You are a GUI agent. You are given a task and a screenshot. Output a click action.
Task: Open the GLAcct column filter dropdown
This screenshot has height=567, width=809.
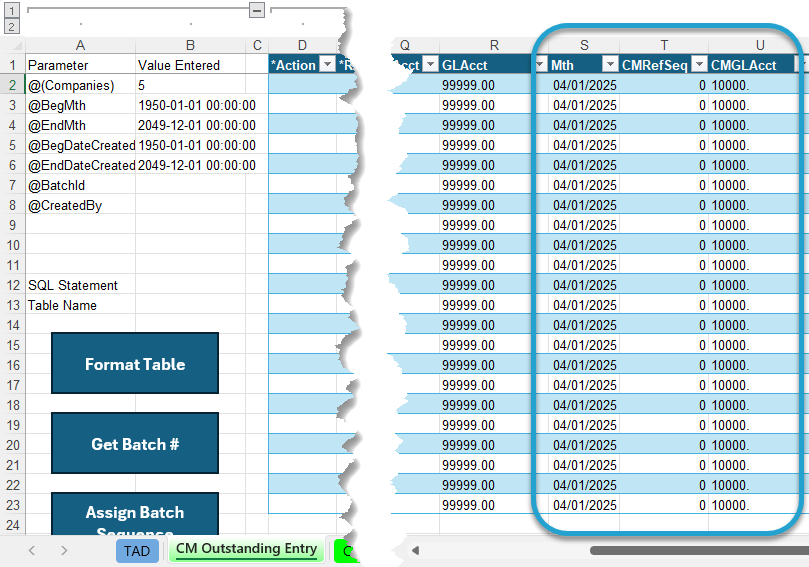point(540,64)
